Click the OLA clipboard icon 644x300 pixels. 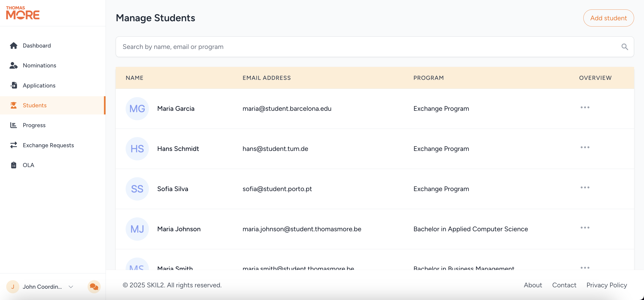(x=14, y=165)
